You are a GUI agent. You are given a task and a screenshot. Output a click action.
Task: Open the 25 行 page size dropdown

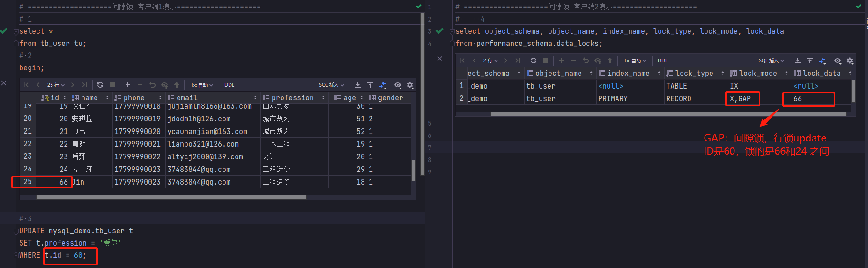(56, 85)
